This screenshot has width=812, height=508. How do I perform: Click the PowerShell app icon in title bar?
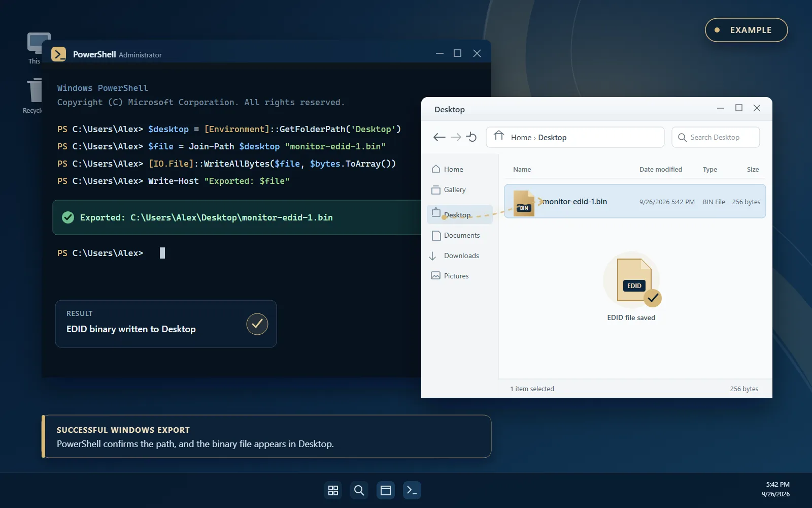(x=59, y=54)
